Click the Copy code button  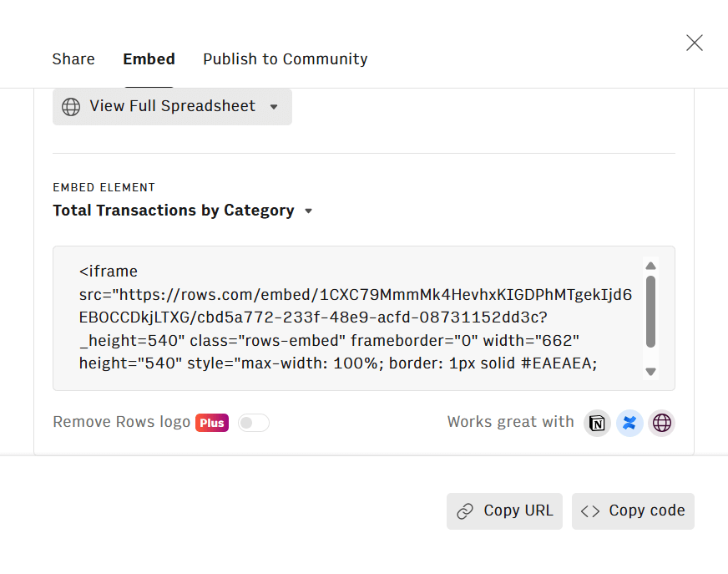[x=633, y=511]
